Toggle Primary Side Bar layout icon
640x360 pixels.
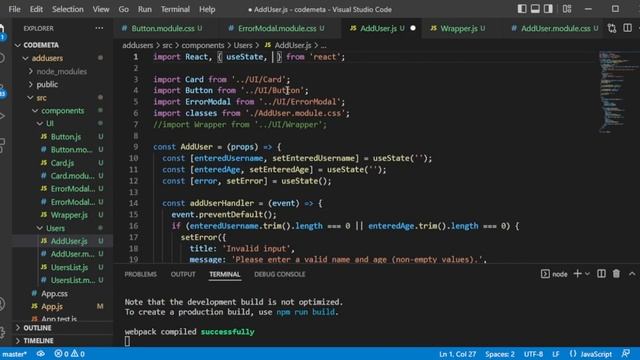pyautogui.click(x=522, y=9)
